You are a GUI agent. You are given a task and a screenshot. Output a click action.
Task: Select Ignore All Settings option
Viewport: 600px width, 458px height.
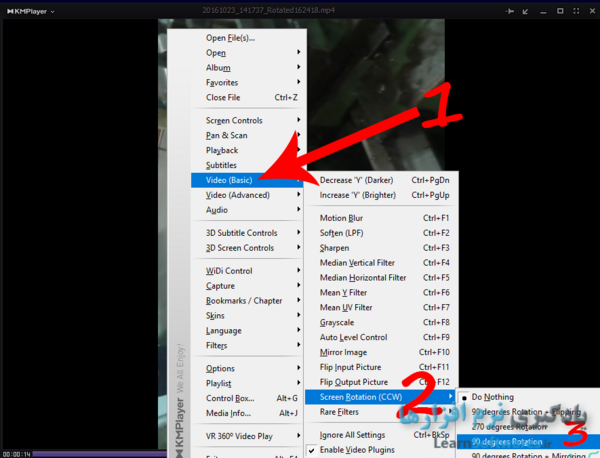pyautogui.click(x=380, y=435)
